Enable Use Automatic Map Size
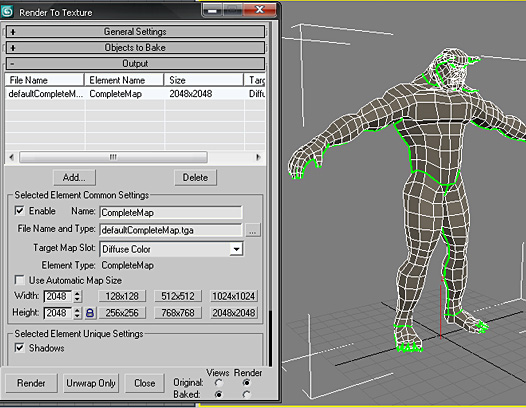 20,280
